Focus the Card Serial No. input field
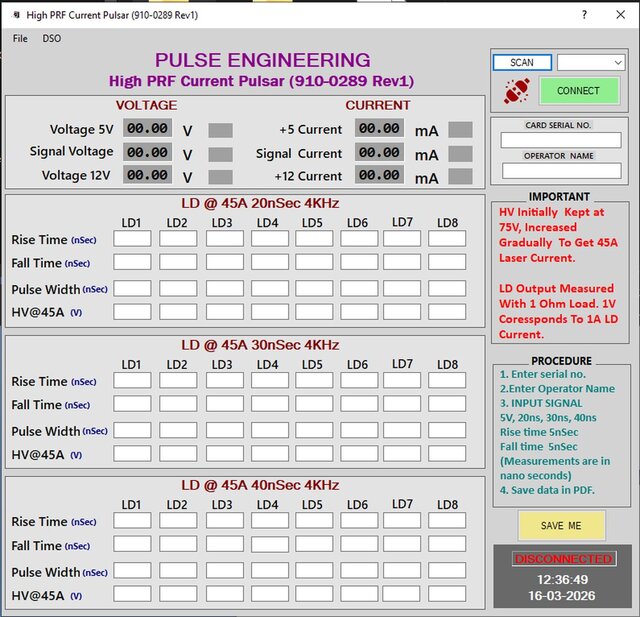 pyautogui.click(x=561, y=140)
